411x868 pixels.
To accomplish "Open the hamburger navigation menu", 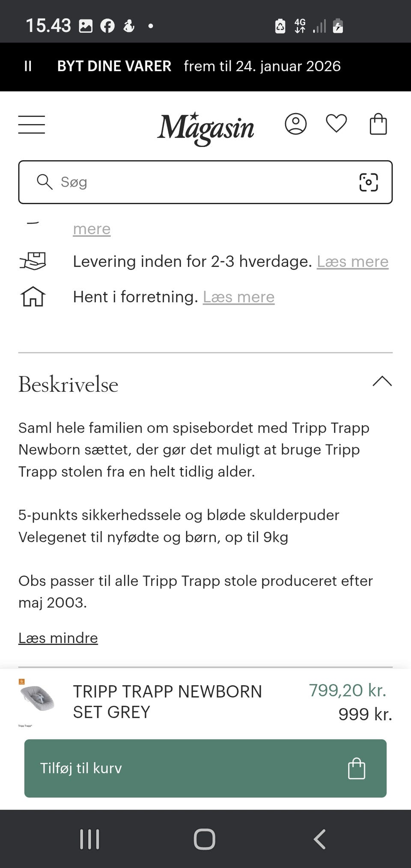I will pyautogui.click(x=31, y=125).
